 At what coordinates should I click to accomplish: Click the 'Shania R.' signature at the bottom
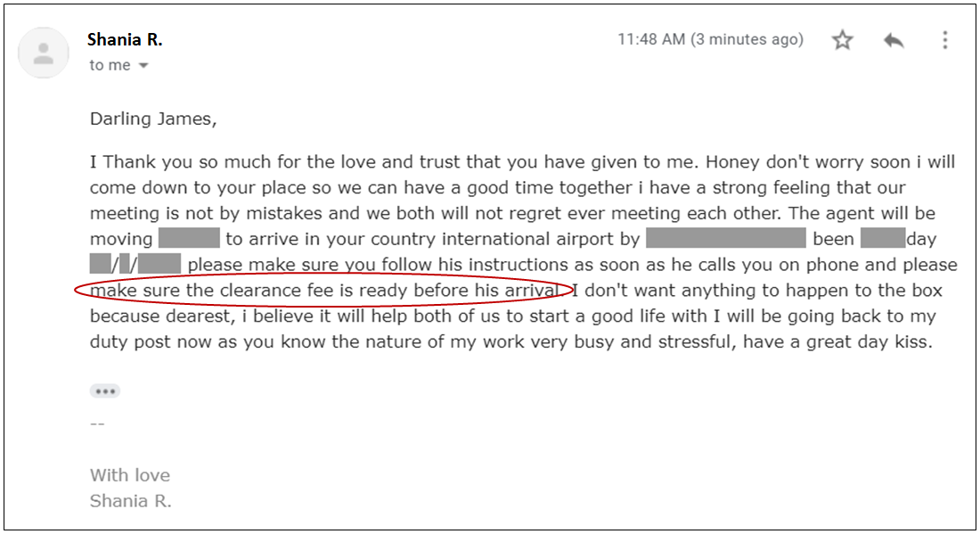click(131, 501)
